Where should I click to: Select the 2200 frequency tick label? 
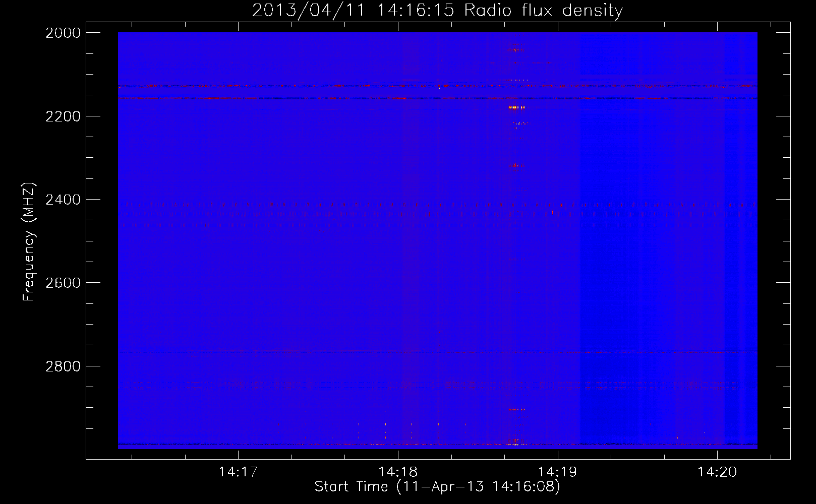(63, 116)
